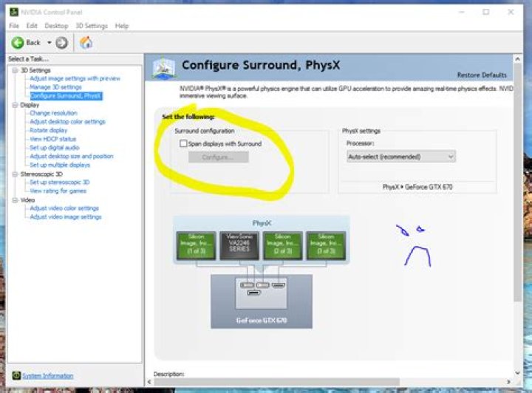This screenshot has width=532, height=393.
Task: Select Adjust video image settings
Action: [66, 216]
